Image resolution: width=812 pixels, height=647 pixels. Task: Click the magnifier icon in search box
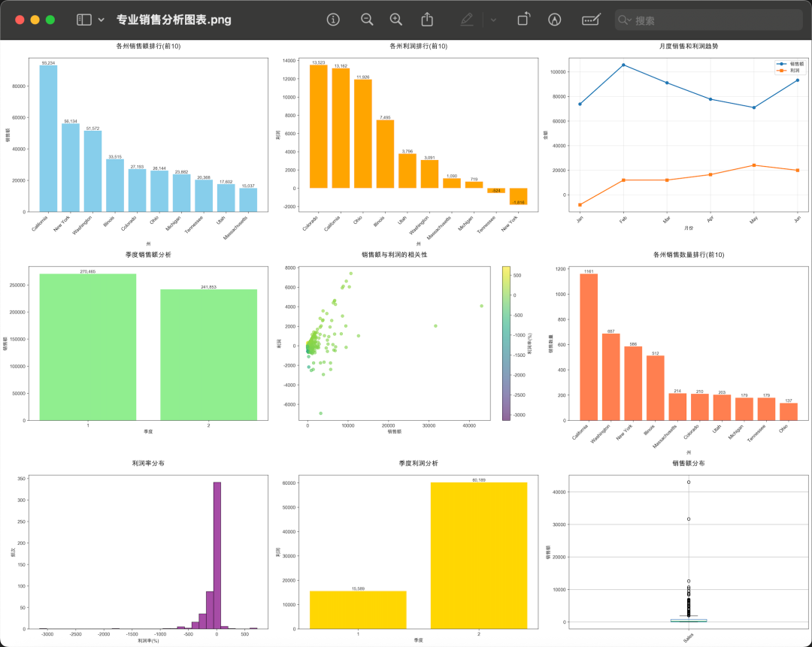point(624,20)
